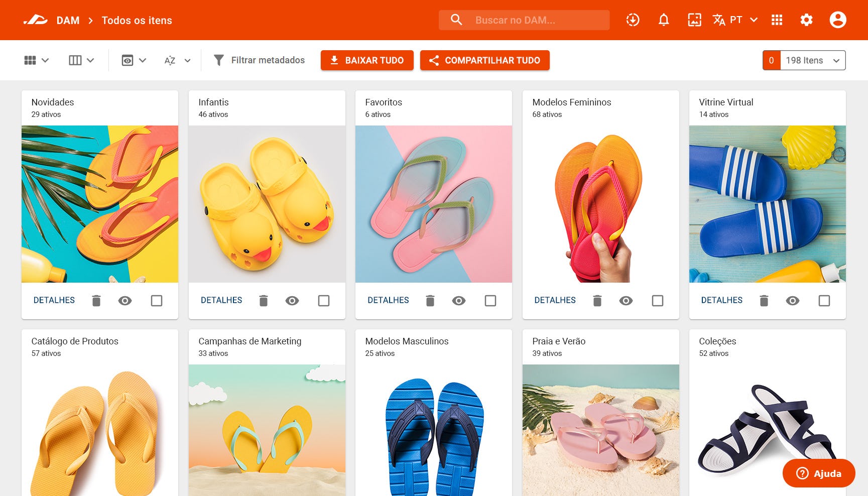Open DETALHES for Favoritos

pyautogui.click(x=388, y=300)
